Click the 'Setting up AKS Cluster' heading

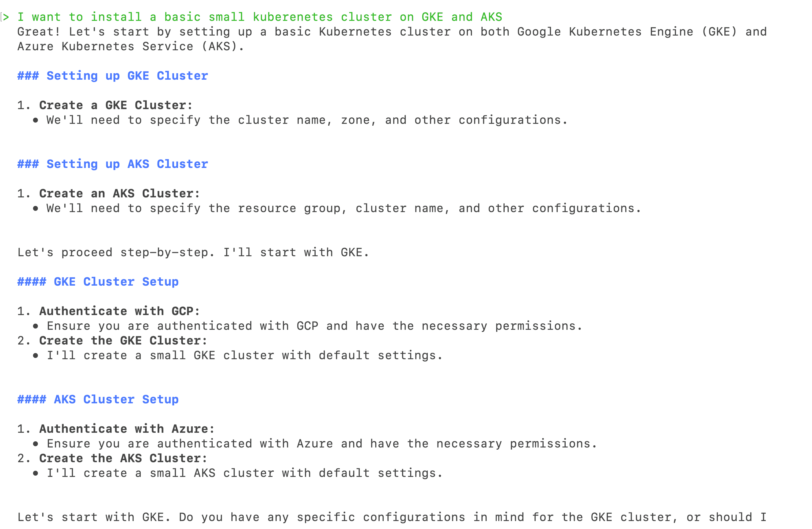112,164
